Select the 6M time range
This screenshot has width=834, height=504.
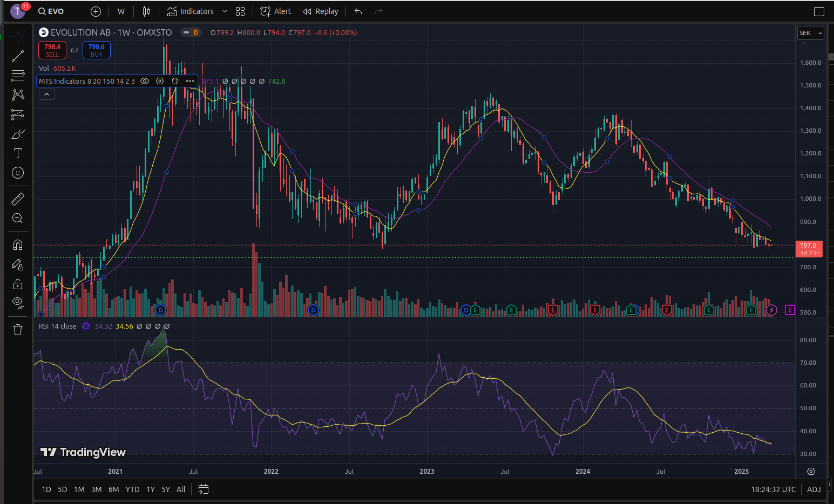(x=113, y=489)
